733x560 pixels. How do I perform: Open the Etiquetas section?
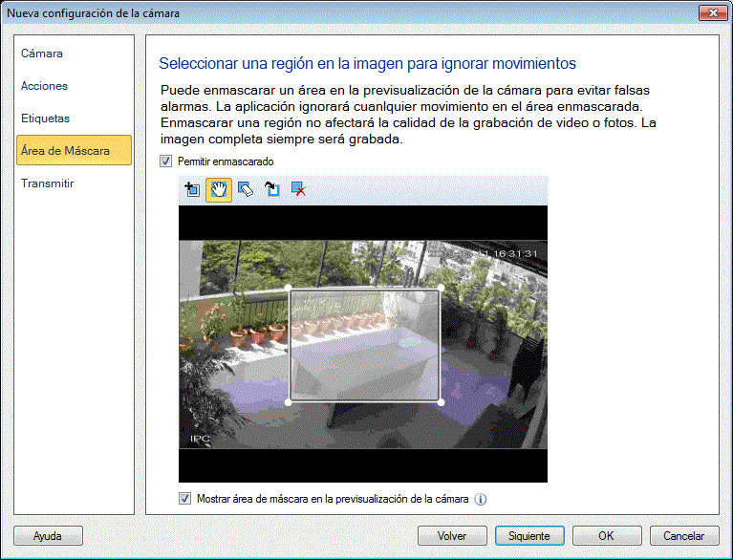[46, 118]
